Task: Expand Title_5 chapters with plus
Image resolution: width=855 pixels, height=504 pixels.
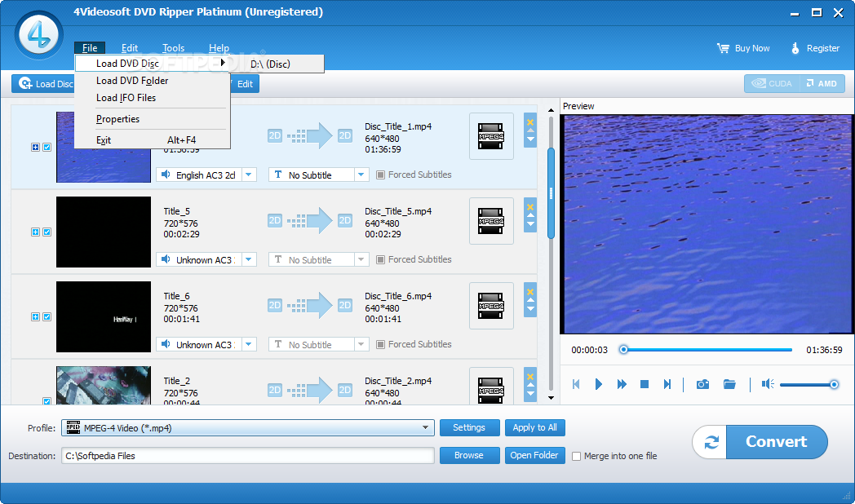Action: click(x=35, y=232)
